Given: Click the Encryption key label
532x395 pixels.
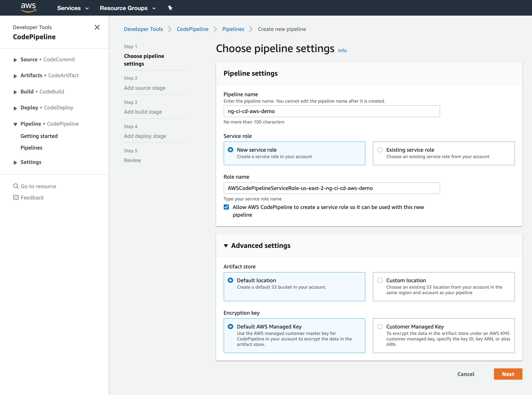Looking at the screenshot, I should [x=241, y=313].
